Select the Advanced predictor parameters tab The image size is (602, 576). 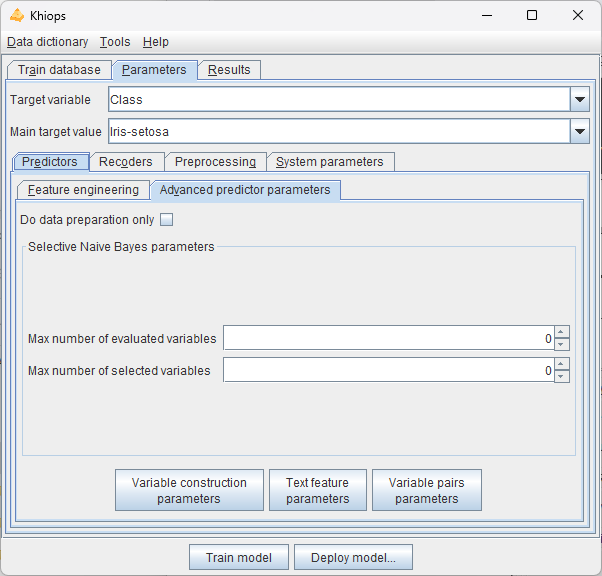(245, 190)
